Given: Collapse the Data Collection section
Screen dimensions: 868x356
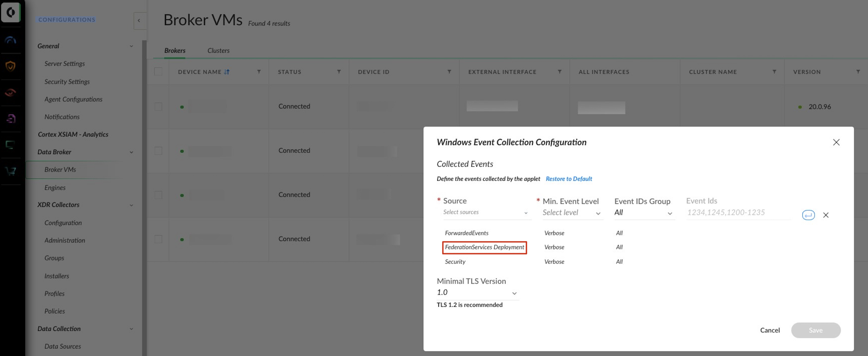Looking at the screenshot, I should [131, 329].
